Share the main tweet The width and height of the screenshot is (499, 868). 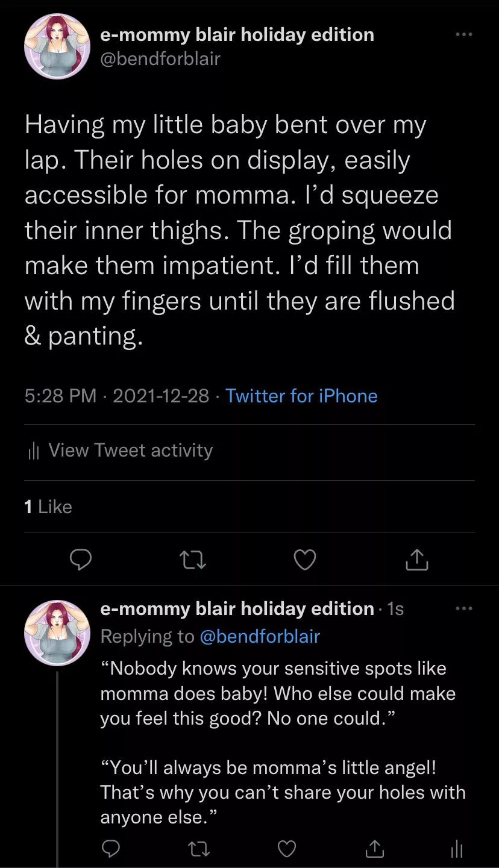tap(416, 560)
